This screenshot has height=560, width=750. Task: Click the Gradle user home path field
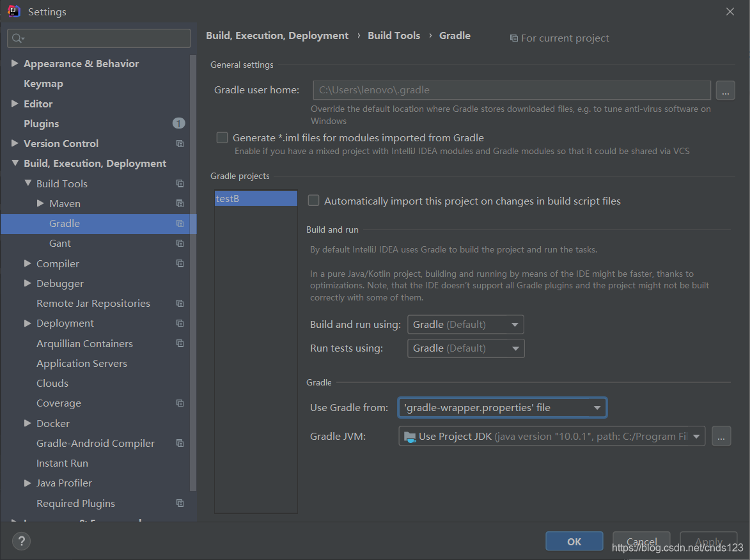(x=512, y=90)
